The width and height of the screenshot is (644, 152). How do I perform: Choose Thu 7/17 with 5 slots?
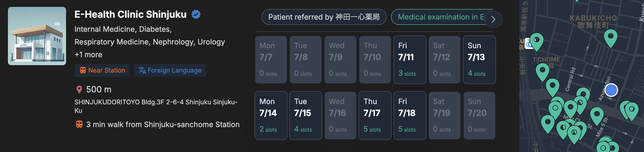coord(375,115)
